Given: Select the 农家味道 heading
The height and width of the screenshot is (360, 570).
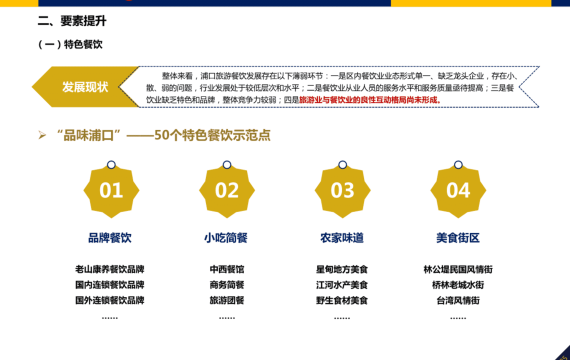Looking at the screenshot, I should pyautogui.click(x=342, y=238).
